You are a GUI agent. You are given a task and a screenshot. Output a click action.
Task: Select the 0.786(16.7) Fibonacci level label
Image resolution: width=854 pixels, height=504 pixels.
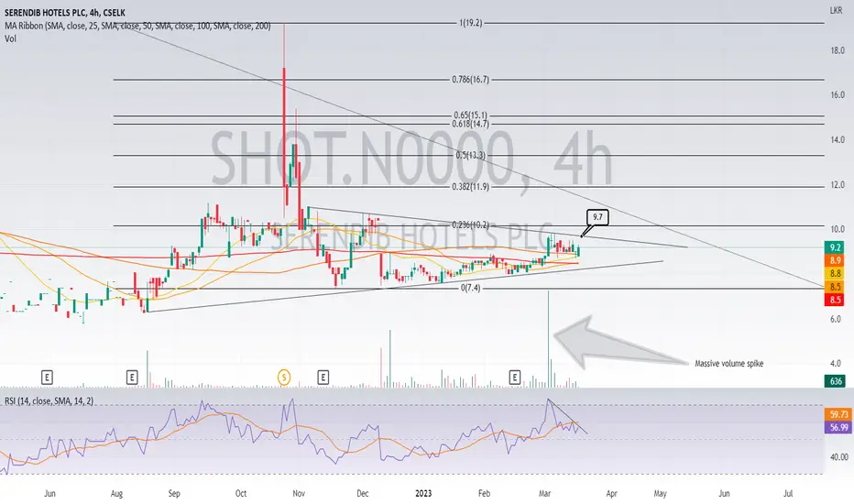(x=471, y=80)
